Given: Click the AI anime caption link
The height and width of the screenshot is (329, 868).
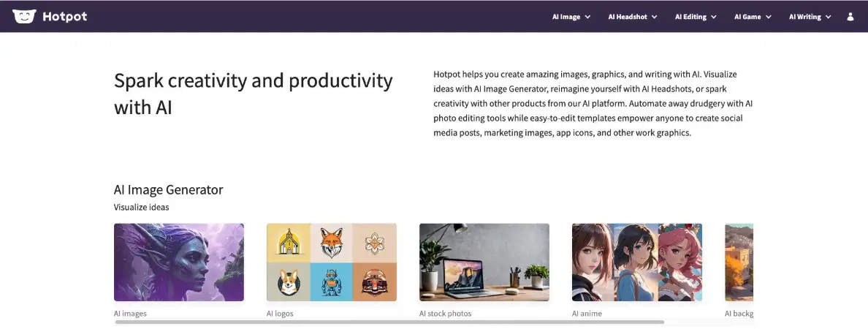Looking at the screenshot, I should click(587, 314).
